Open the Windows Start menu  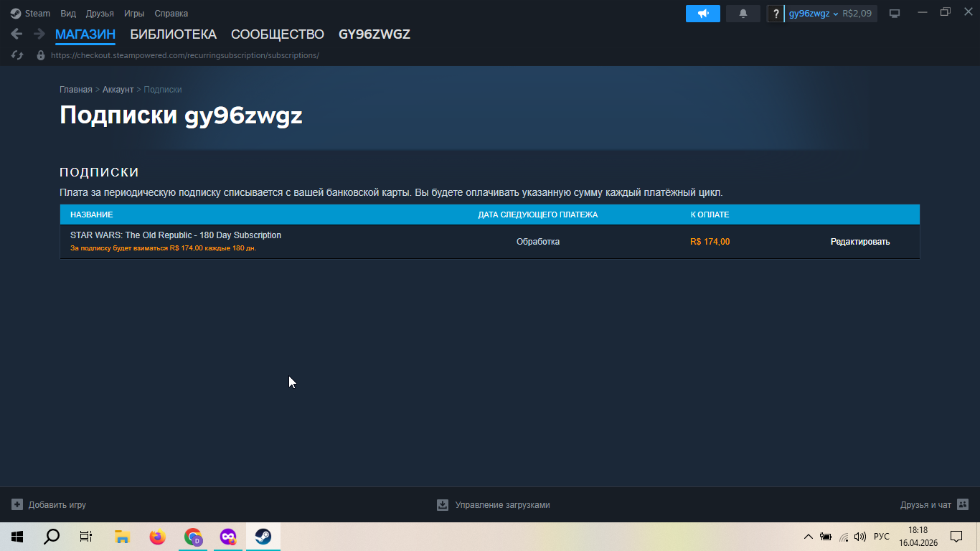[x=17, y=537]
